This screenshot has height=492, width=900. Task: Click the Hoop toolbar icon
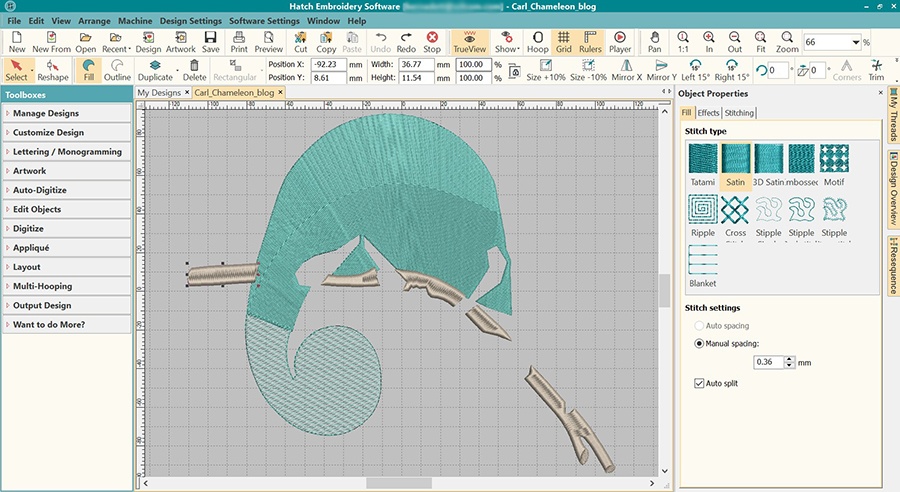[x=538, y=41]
